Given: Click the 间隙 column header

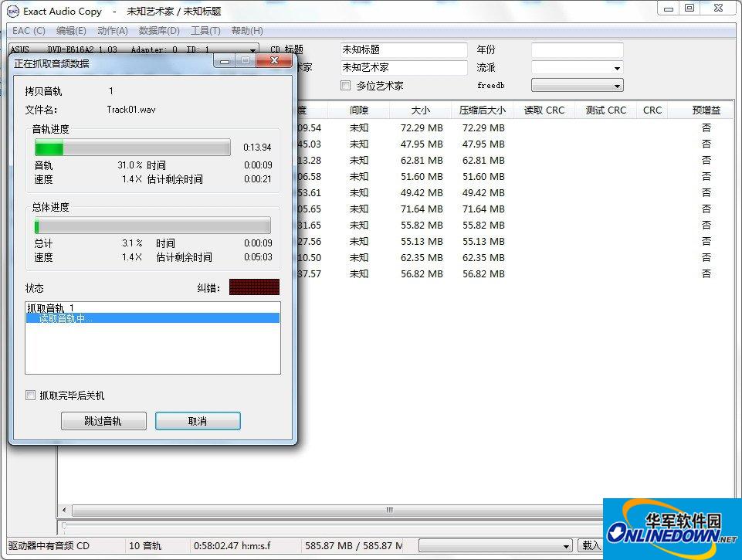Looking at the screenshot, I should pyautogui.click(x=359, y=110).
